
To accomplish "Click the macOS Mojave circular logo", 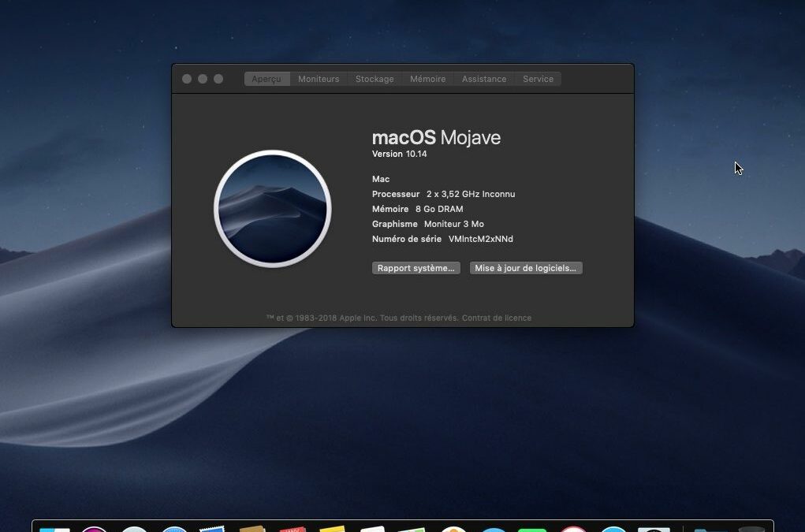I will pos(273,209).
